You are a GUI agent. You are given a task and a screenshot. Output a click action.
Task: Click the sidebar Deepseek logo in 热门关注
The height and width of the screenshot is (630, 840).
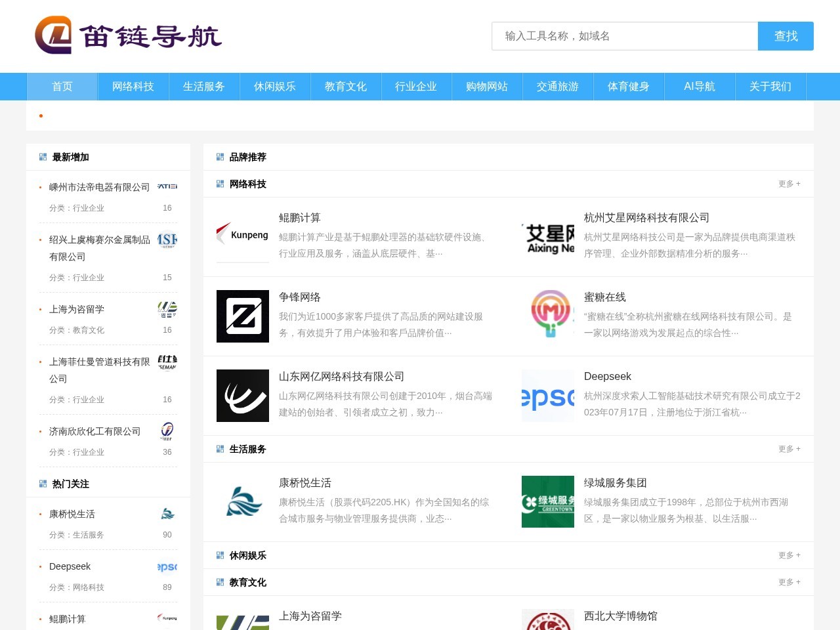(167, 566)
